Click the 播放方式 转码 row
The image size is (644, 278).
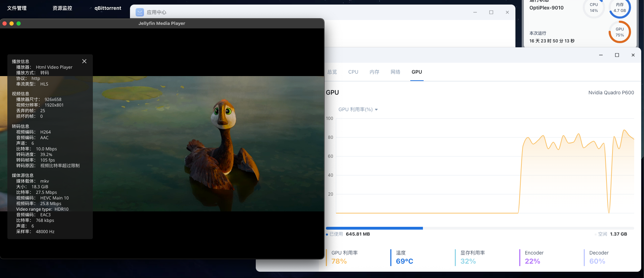pyautogui.click(x=33, y=73)
